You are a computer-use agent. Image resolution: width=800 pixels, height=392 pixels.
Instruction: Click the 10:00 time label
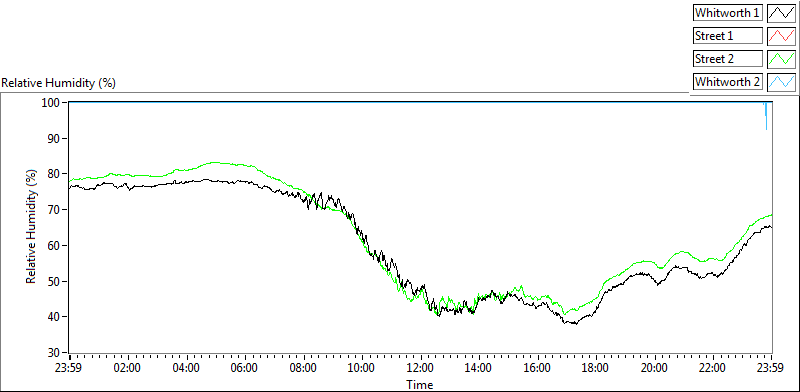pyautogui.click(x=362, y=368)
